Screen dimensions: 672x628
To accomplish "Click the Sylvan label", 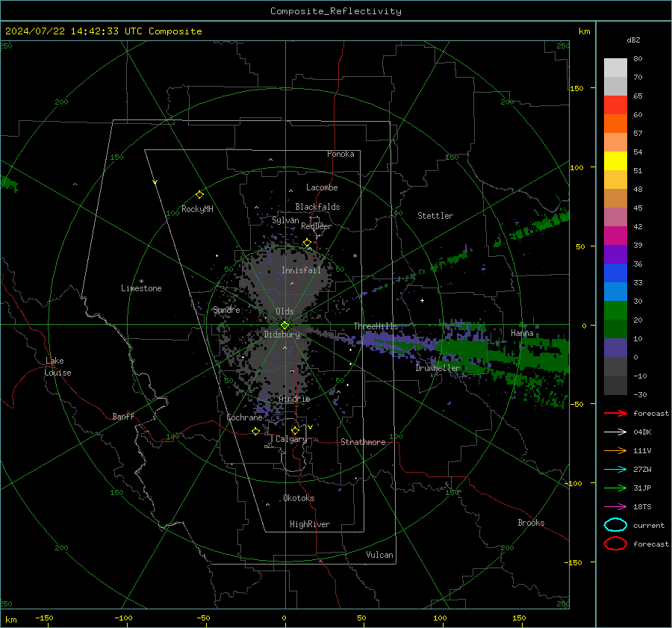I will pos(285,220).
